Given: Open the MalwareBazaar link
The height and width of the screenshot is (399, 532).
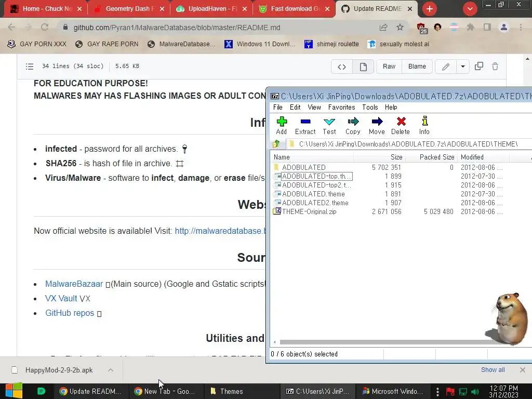Looking at the screenshot, I should click(74, 284).
